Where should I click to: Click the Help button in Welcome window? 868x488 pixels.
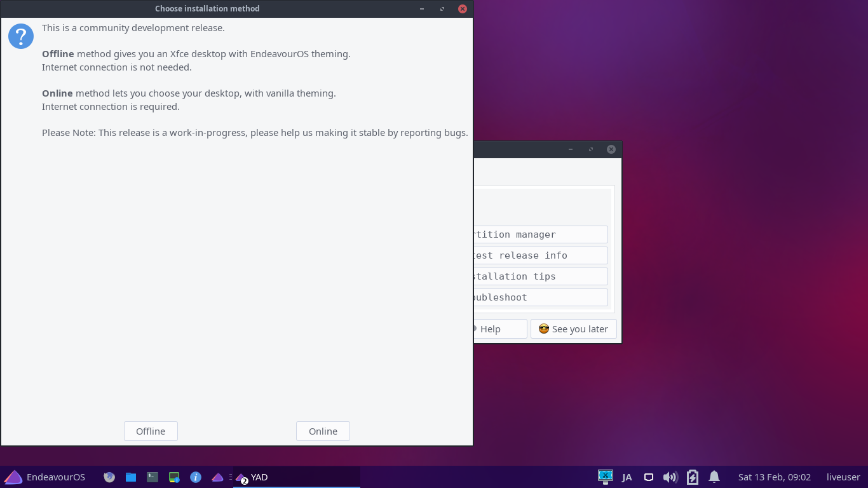click(500, 329)
